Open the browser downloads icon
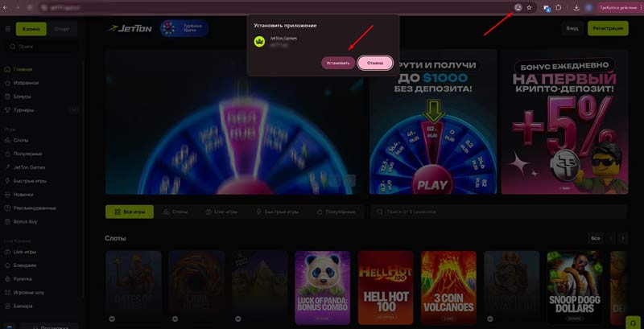 (x=576, y=7)
